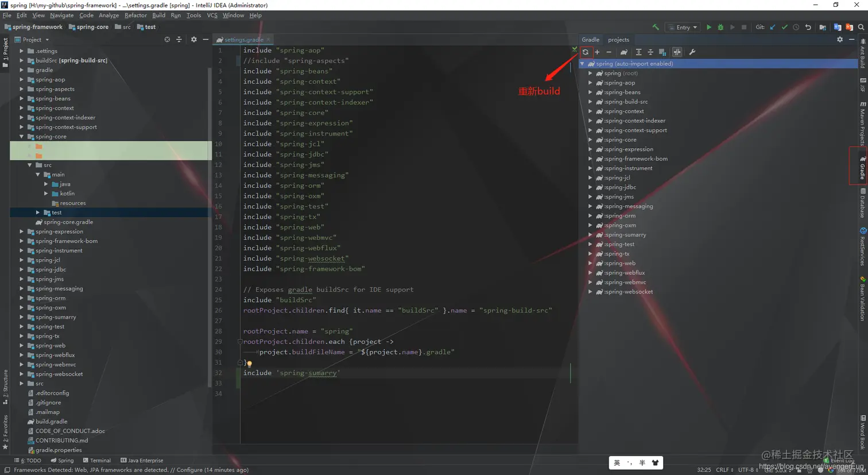Toggle code fold marker at line 29
This screenshot has height=475, width=868.
coord(240,342)
